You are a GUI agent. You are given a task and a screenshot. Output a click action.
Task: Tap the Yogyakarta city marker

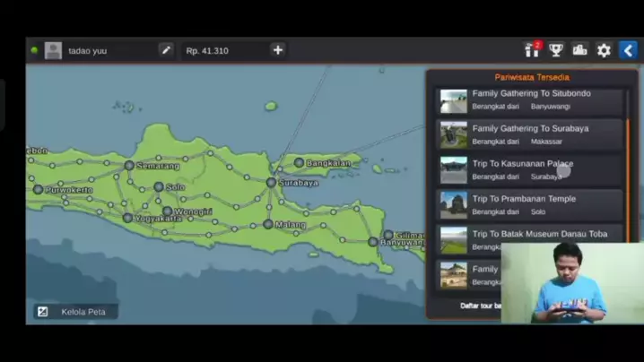point(127,218)
